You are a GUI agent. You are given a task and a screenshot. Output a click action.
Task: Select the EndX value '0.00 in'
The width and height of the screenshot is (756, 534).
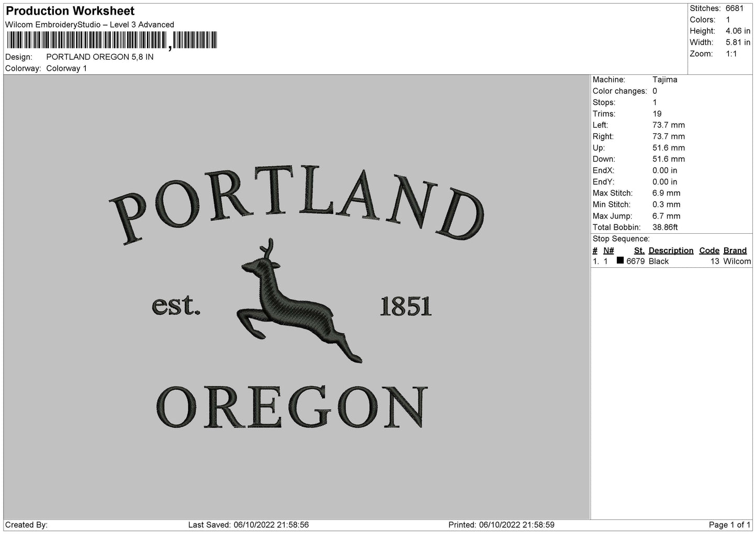(665, 171)
